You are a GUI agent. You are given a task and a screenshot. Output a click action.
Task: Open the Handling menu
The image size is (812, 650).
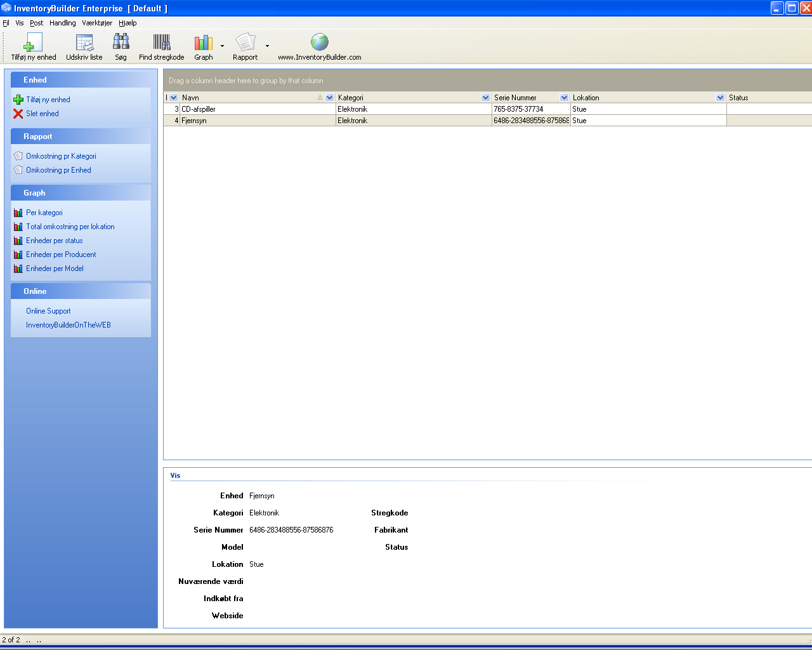click(62, 23)
